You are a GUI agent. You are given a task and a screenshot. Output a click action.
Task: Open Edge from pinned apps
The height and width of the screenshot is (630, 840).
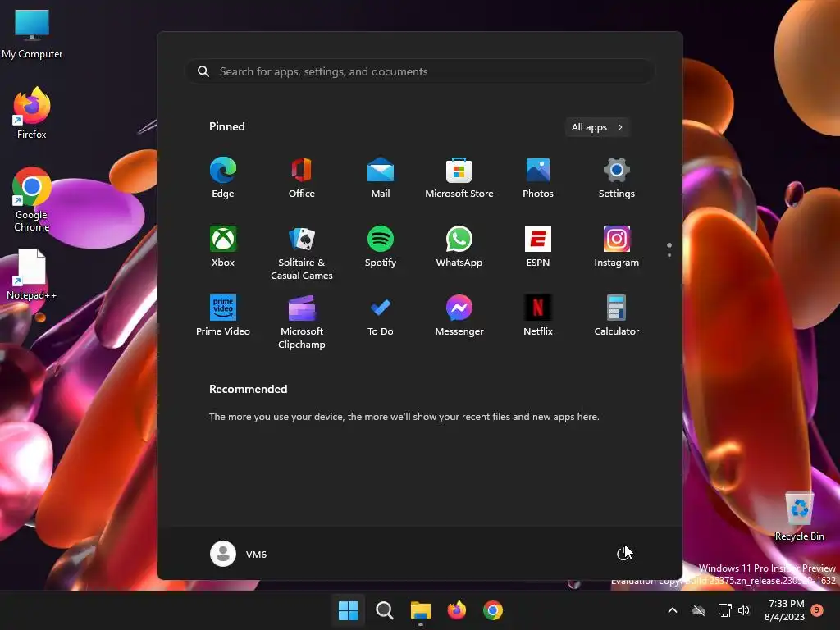pyautogui.click(x=223, y=178)
